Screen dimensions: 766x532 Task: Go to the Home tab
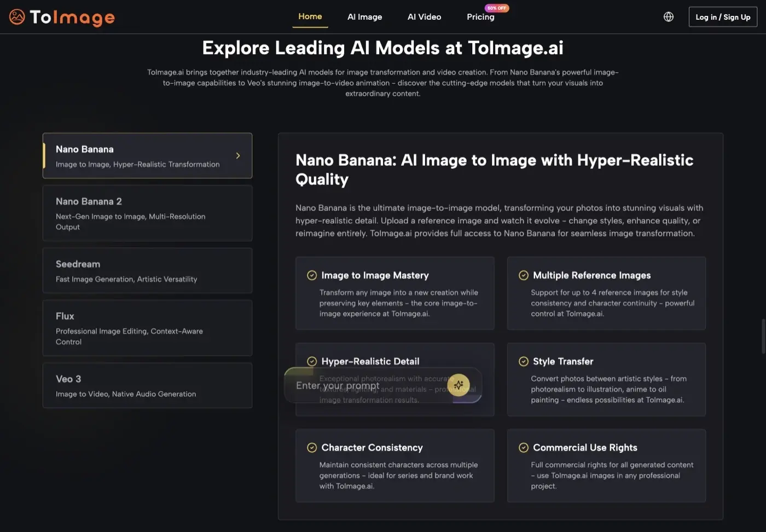click(x=310, y=16)
